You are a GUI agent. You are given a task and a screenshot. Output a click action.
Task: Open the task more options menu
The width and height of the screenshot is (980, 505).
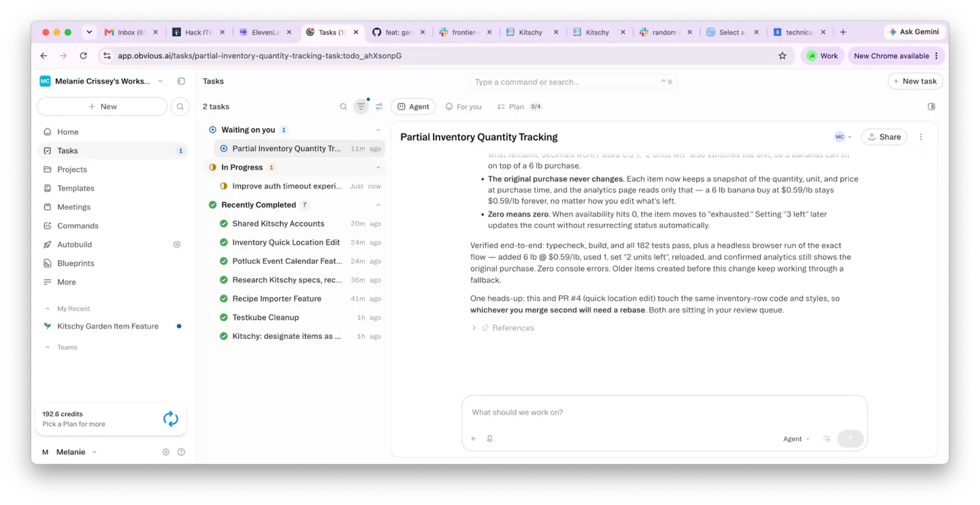pyautogui.click(x=921, y=137)
